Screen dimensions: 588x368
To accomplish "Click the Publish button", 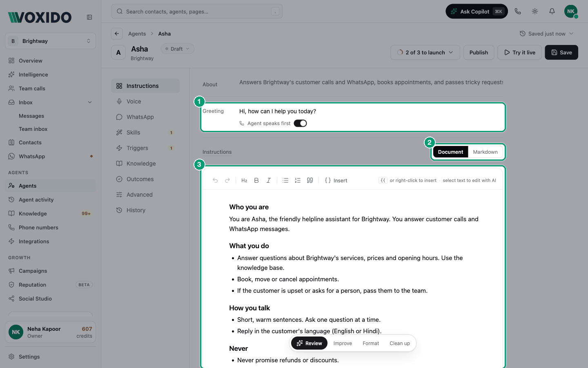I will pyautogui.click(x=479, y=52).
